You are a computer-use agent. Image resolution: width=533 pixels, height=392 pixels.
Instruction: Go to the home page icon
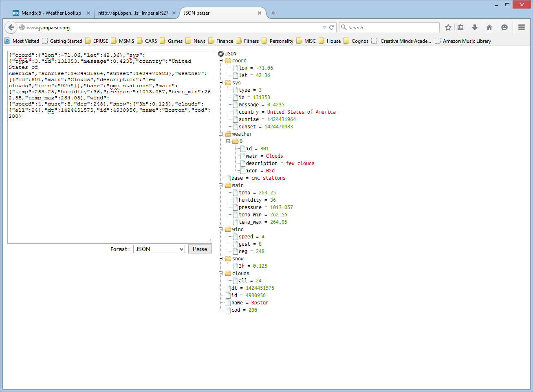click(489, 27)
